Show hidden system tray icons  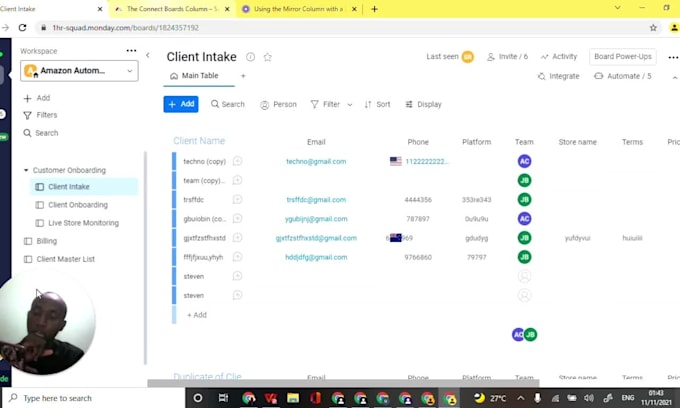point(521,398)
